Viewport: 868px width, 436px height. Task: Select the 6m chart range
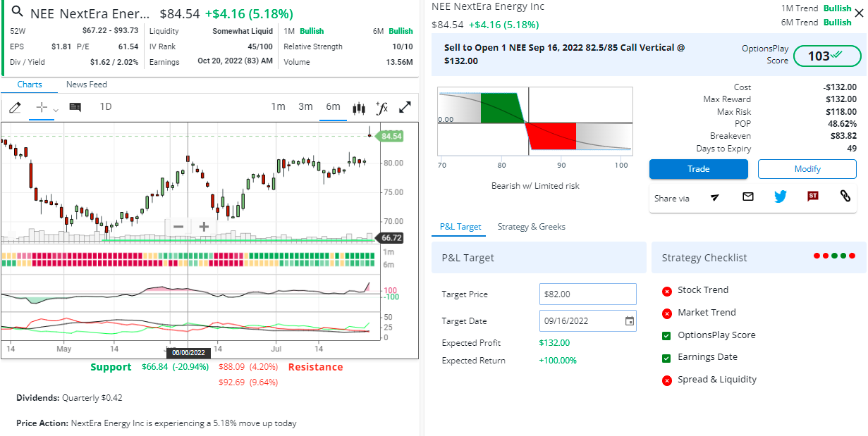click(333, 107)
